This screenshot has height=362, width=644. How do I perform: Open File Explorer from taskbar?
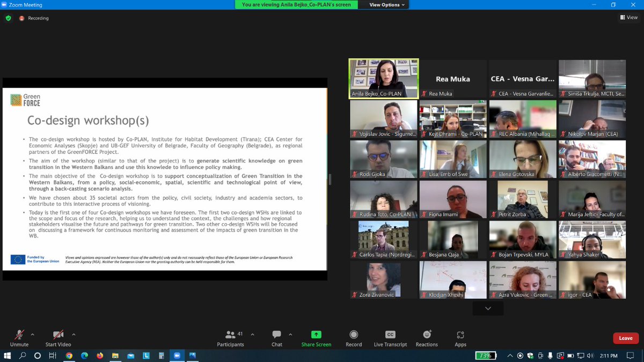[x=115, y=355]
